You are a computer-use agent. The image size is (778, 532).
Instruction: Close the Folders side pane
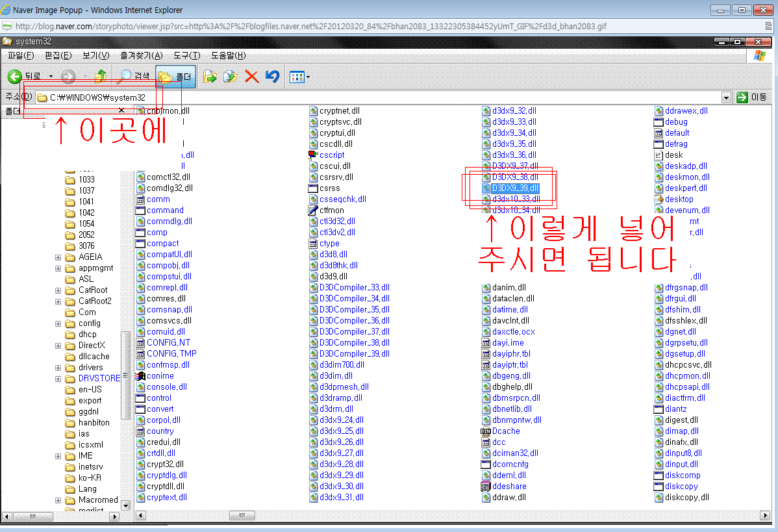tap(121, 111)
